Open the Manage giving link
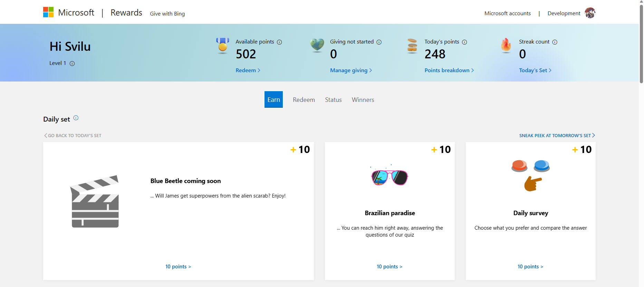The width and height of the screenshot is (644, 287). pyautogui.click(x=351, y=70)
